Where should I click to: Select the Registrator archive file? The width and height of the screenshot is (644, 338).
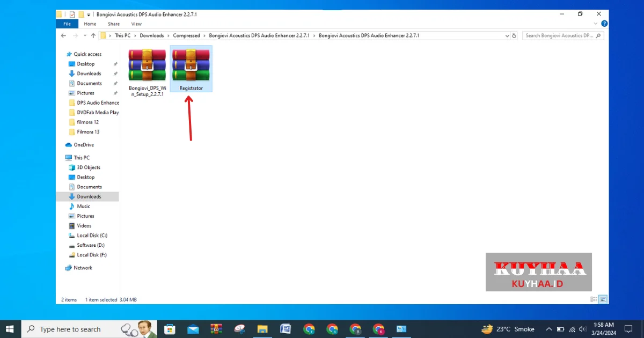(x=191, y=68)
